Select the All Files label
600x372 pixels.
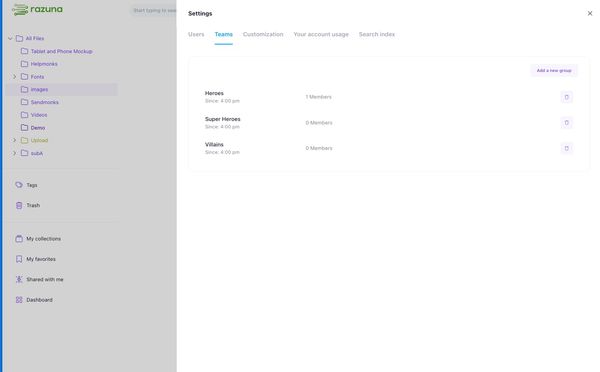35,38
